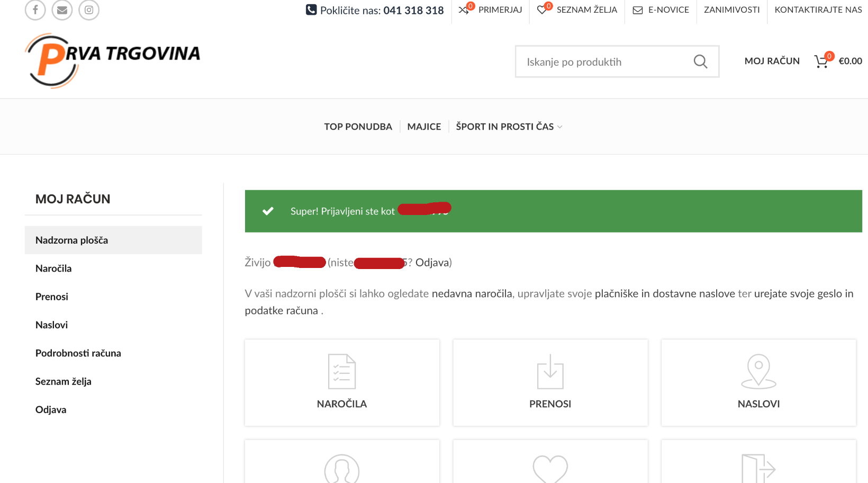Select Podrobnosti računa in account sidebar
The height and width of the screenshot is (483, 868).
[x=113, y=353]
